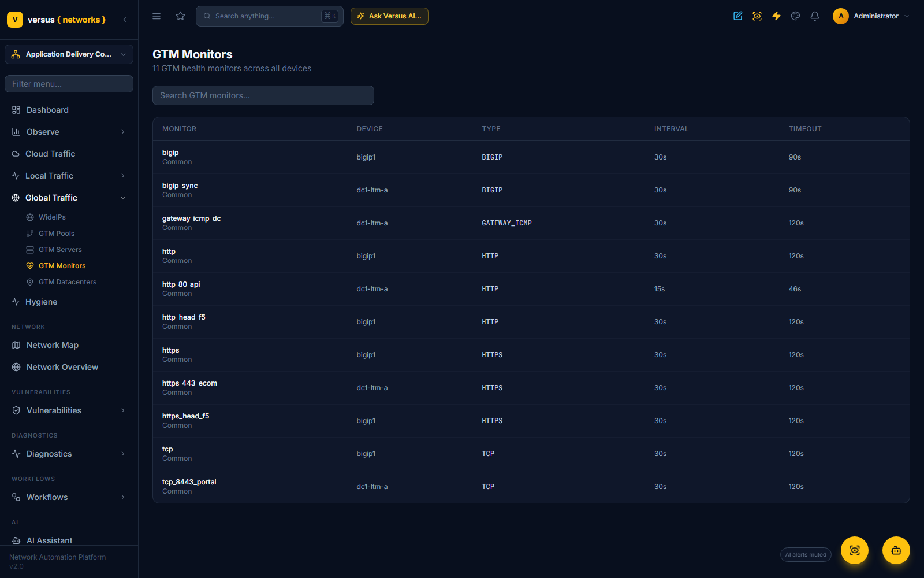
Task: Collapse the sidebar with the left chevron
Action: (125, 20)
